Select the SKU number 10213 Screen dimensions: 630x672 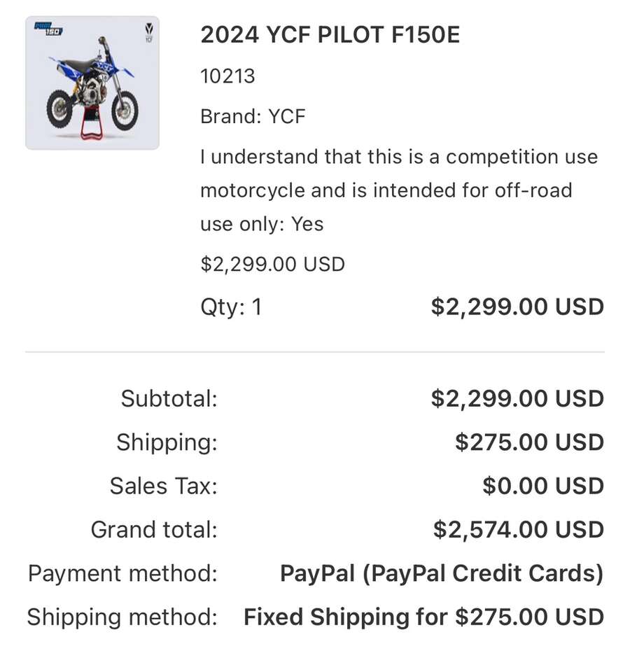(x=227, y=76)
